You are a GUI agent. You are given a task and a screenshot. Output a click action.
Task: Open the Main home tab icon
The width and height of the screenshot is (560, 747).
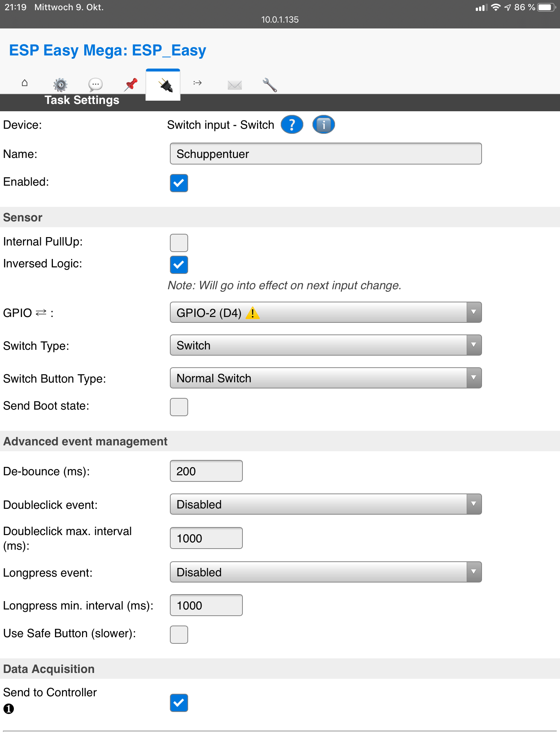tap(24, 83)
